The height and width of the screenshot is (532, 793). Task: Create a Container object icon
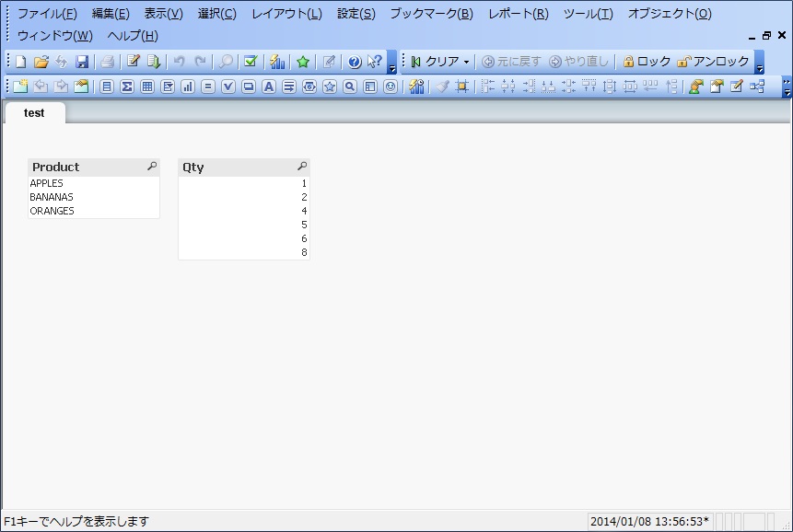point(370,87)
